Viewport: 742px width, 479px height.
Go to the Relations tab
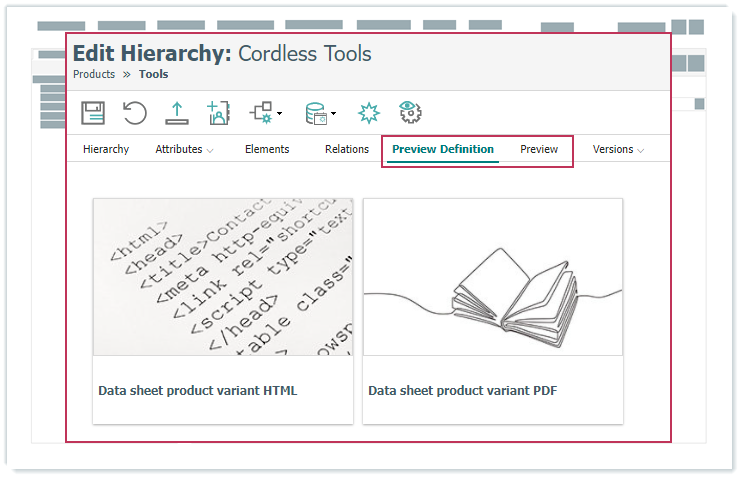[347, 149]
